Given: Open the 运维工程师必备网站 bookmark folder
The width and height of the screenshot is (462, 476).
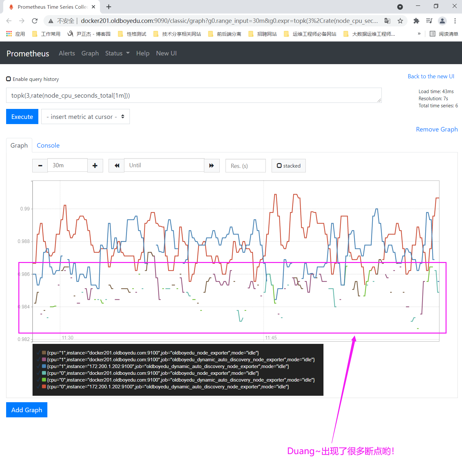Looking at the screenshot, I should (x=310, y=34).
